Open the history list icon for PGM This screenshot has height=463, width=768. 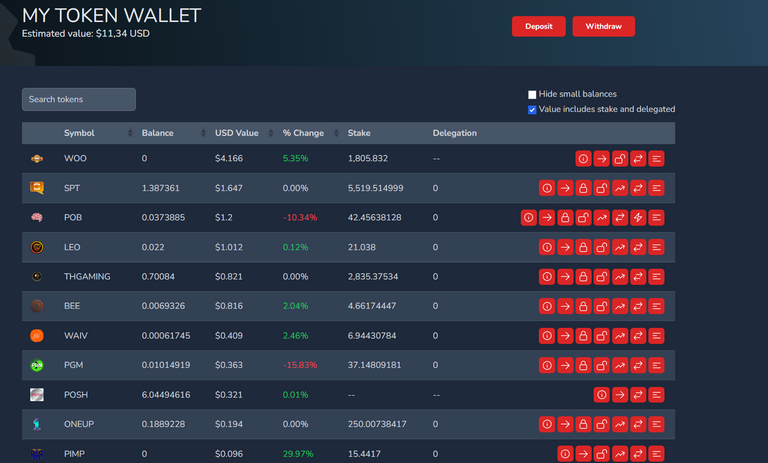coord(656,366)
